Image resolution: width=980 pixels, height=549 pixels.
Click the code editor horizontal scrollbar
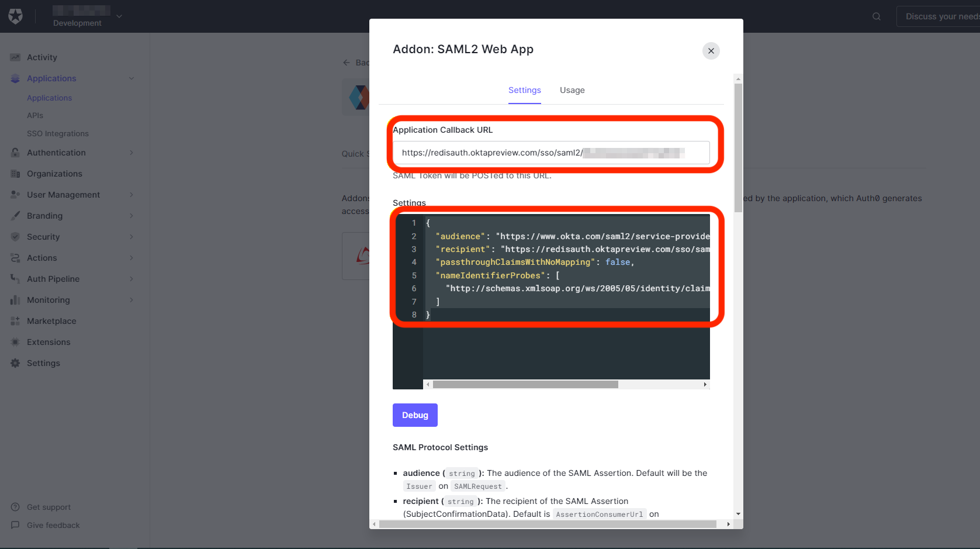(x=525, y=385)
